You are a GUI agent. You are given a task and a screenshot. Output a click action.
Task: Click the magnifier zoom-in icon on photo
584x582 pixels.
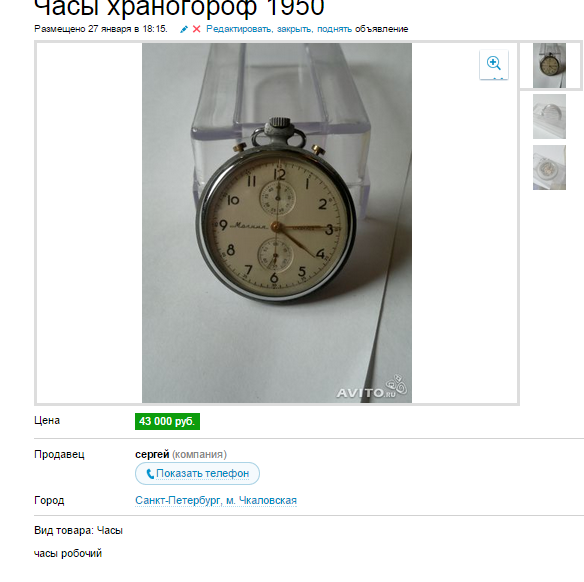494,64
